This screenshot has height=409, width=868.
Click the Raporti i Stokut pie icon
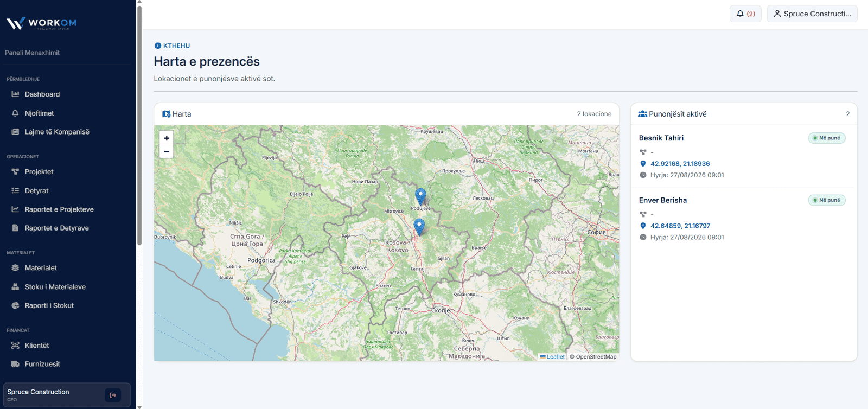tap(15, 305)
